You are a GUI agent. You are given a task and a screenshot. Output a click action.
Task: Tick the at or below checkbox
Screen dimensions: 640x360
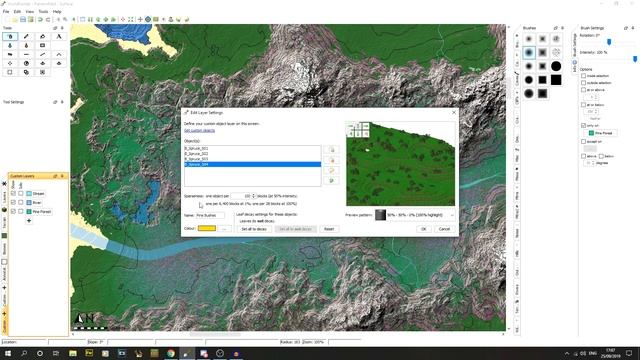[x=583, y=105]
